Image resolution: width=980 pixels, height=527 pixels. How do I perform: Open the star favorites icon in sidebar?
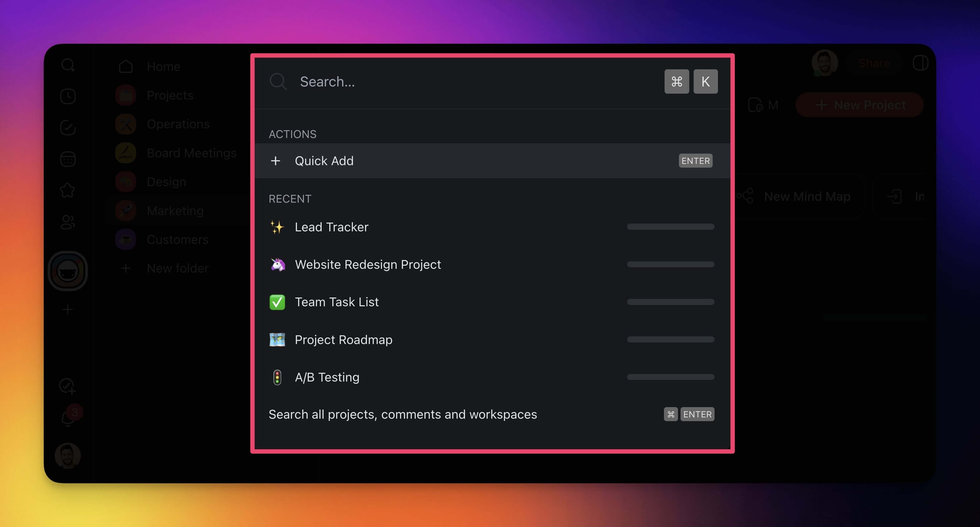68,190
